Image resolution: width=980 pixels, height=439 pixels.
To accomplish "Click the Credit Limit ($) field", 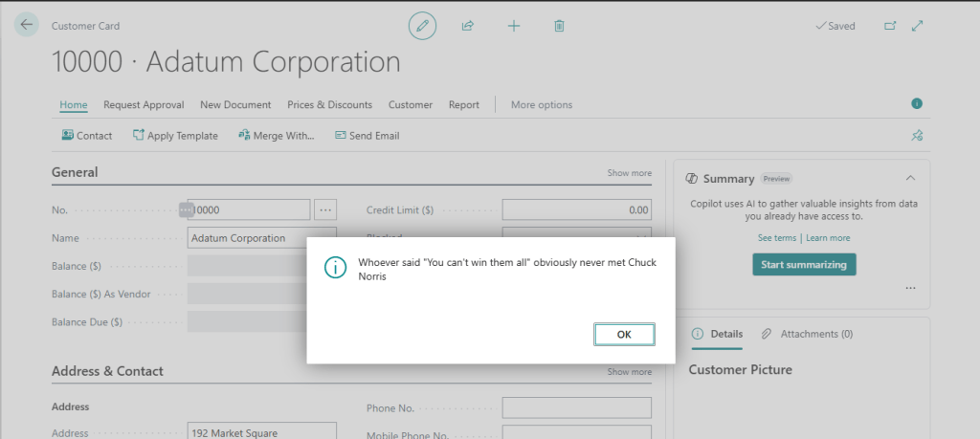I will (x=576, y=209).
